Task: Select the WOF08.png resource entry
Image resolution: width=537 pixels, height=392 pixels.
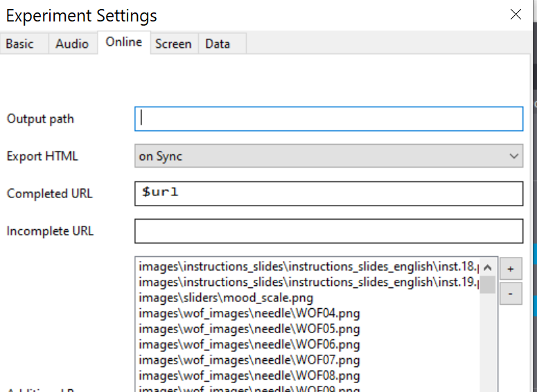Action: pyautogui.click(x=249, y=376)
